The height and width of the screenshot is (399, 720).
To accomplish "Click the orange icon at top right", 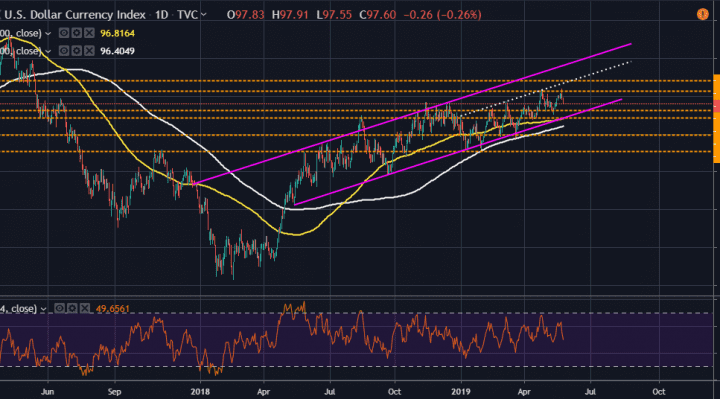I will point(703,15).
